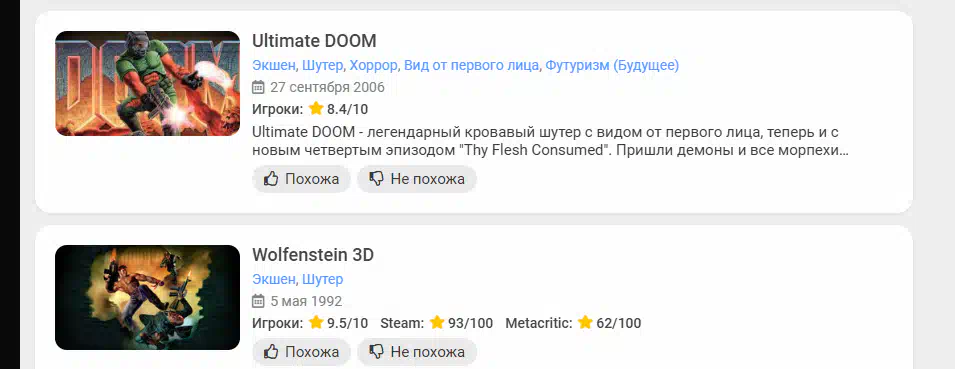Viewport: 955px width, 369px height.
Task: Open the Wolfenstein 3D title link
Action: (313, 255)
